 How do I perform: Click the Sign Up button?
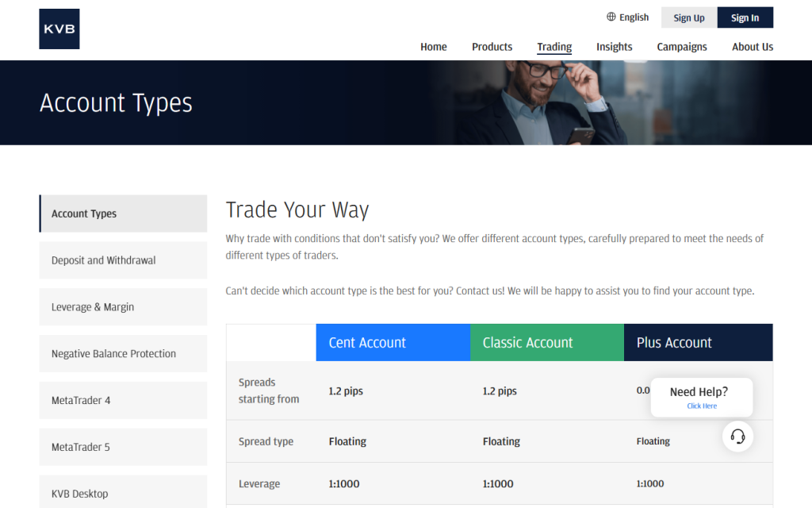688,17
